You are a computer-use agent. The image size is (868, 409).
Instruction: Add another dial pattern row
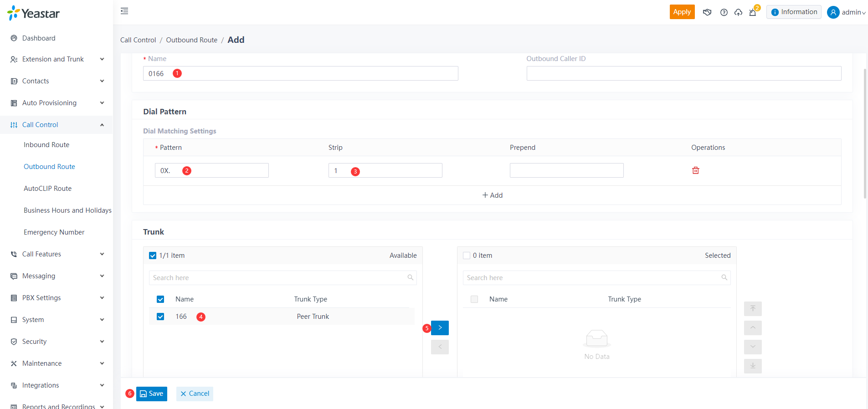point(492,195)
